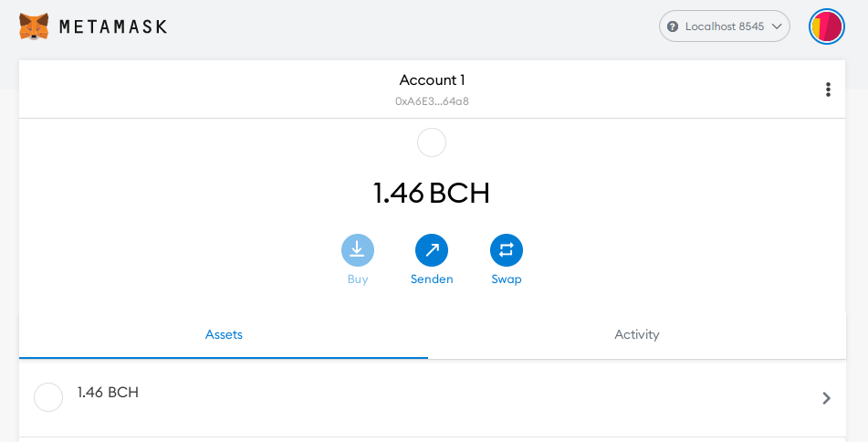Click the Senden label text

(x=432, y=279)
